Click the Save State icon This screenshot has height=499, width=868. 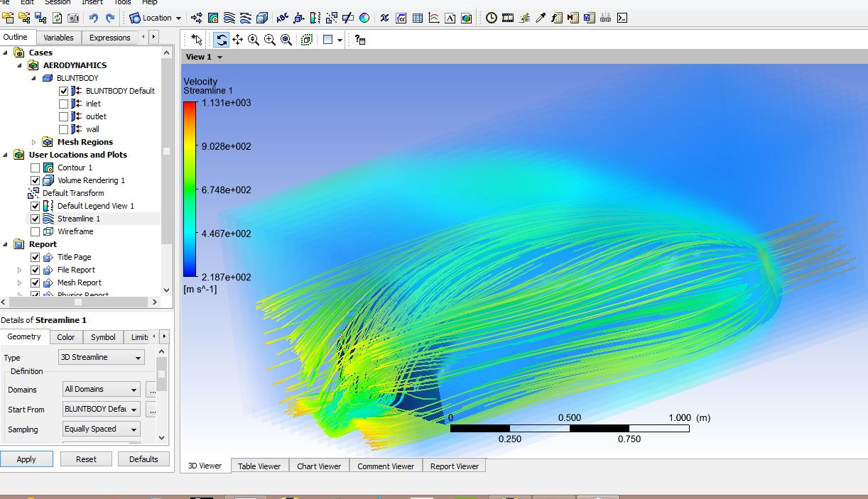[40, 18]
